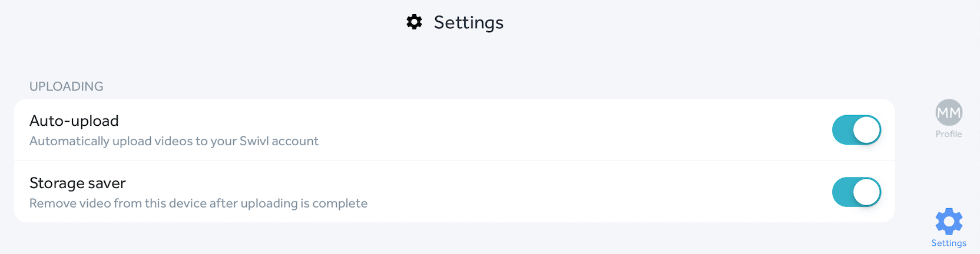The width and height of the screenshot is (980, 254).
Task: Click the teal track of the Auto-upload toggle
Action: pyautogui.click(x=843, y=130)
